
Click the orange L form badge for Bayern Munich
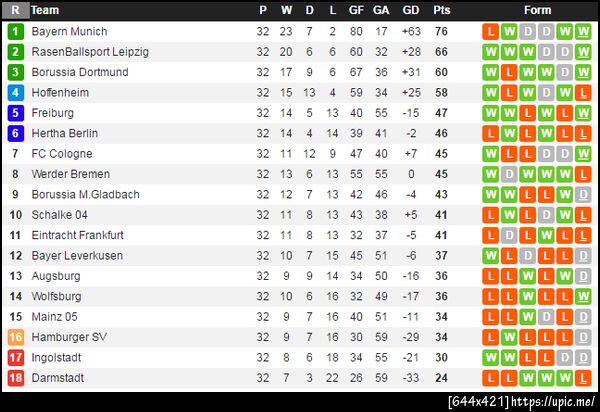point(490,31)
